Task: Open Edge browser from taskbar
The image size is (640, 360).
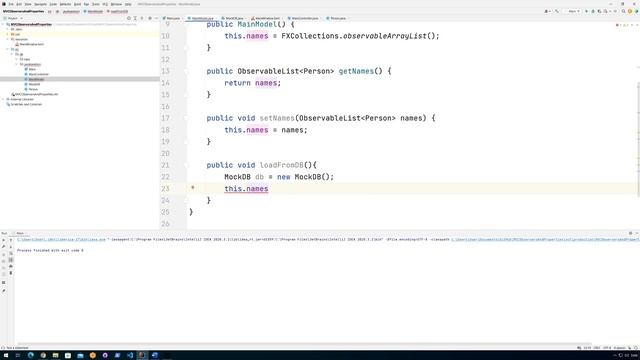Action: [31, 355]
